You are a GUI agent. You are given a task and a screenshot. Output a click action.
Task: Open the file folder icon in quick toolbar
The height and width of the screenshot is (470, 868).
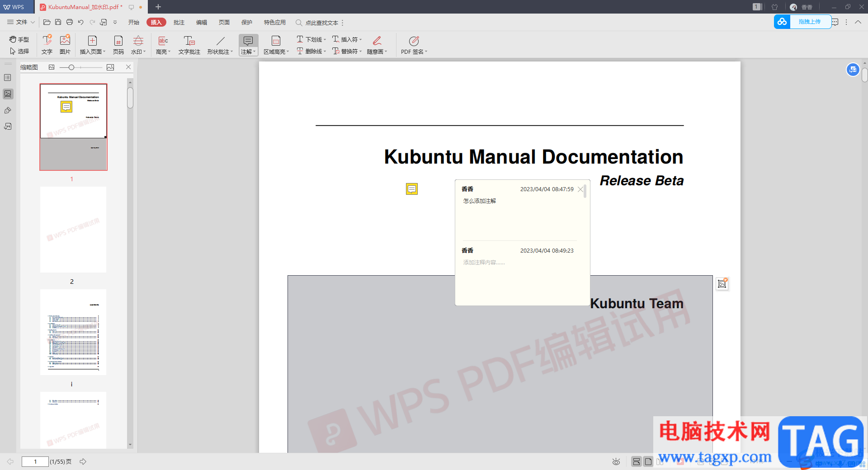click(x=47, y=22)
